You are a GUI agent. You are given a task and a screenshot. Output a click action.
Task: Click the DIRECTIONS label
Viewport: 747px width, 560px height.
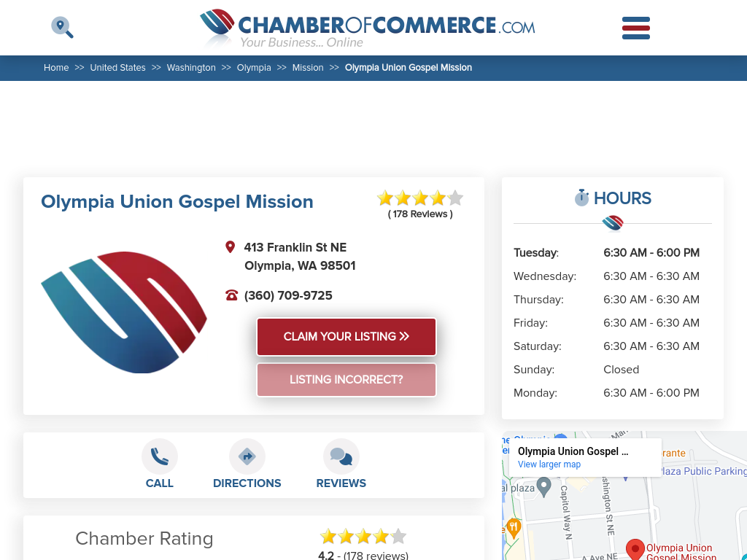247,483
